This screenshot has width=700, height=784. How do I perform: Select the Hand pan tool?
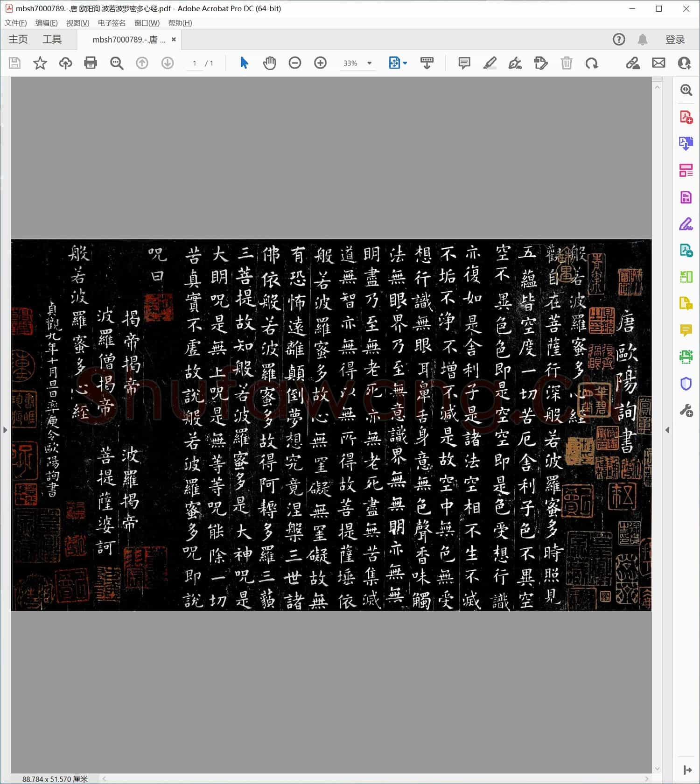pos(269,63)
